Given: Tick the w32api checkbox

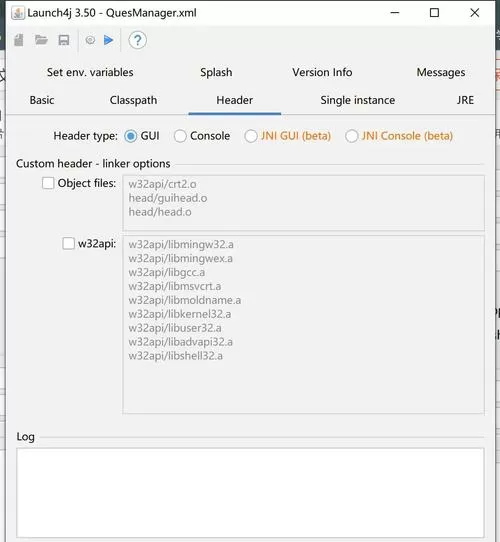Looking at the screenshot, I should (68, 243).
